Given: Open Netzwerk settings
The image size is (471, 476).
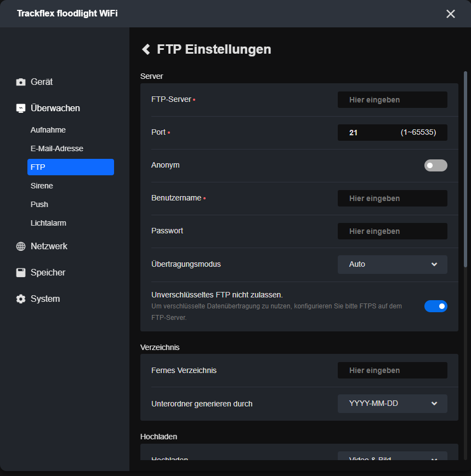Looking at the screenshot, I should tap(49, 246).
